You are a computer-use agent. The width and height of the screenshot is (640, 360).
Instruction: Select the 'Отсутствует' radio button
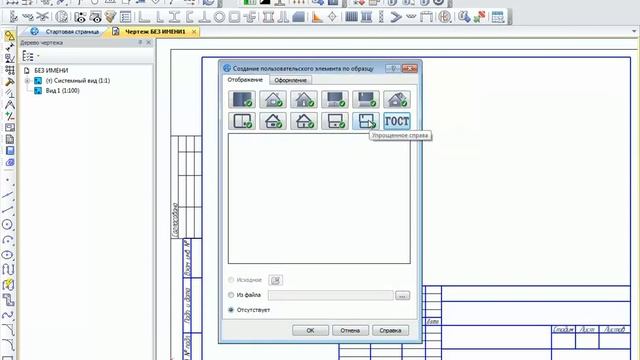[x=231, y=310]
